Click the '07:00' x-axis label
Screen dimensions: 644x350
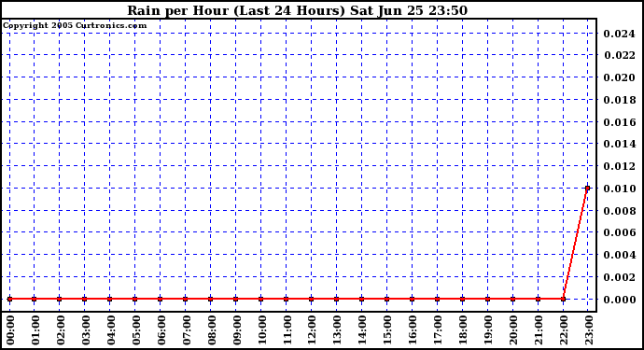tap(187, 329)
